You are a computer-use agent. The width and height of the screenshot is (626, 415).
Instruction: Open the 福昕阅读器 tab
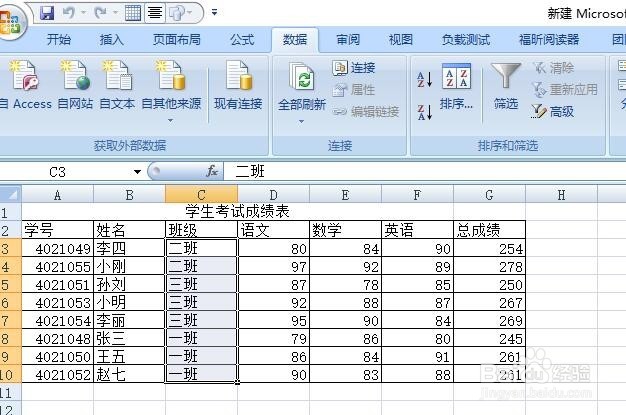click(549, 40)
